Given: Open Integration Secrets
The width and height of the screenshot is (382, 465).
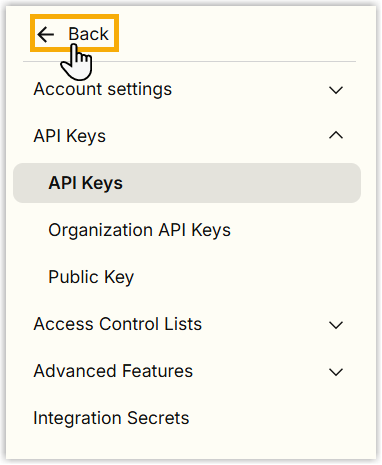Looking at the screenshot, I should pos(111,418).
